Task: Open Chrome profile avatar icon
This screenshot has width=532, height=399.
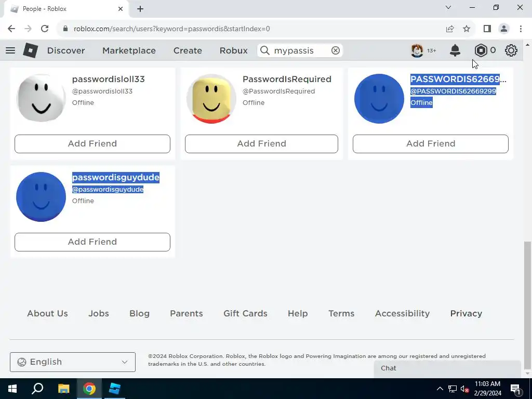Action: (x=504, y=29)
